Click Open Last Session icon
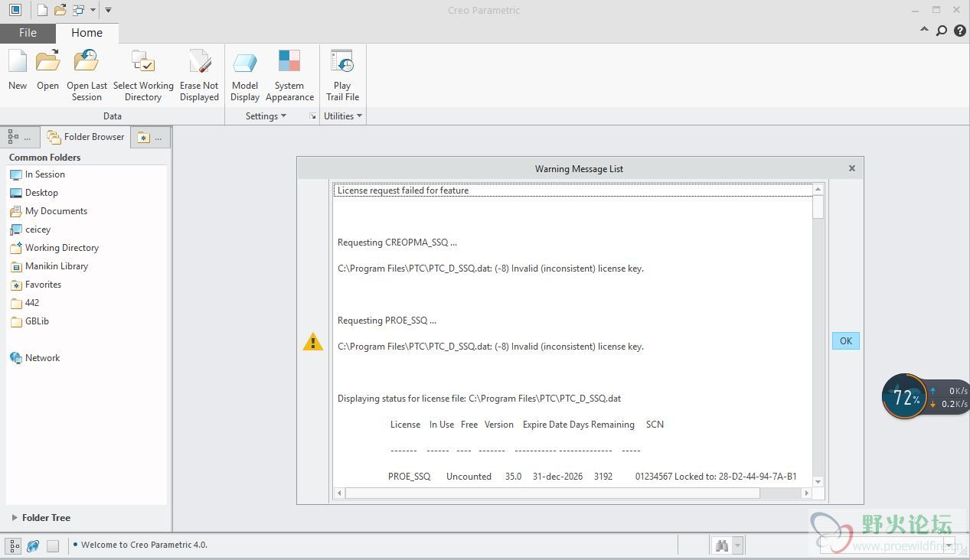Image resolution: width=970 pixels, height=560 pixels. [87, 62]
